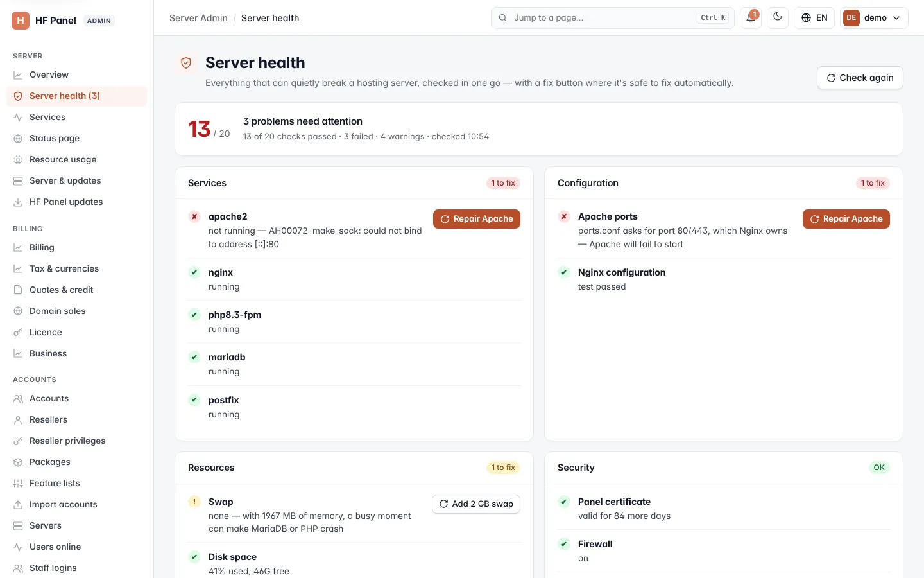
Task: Click the Reseller privileges key icon
Action: click(x=18, y=441)
